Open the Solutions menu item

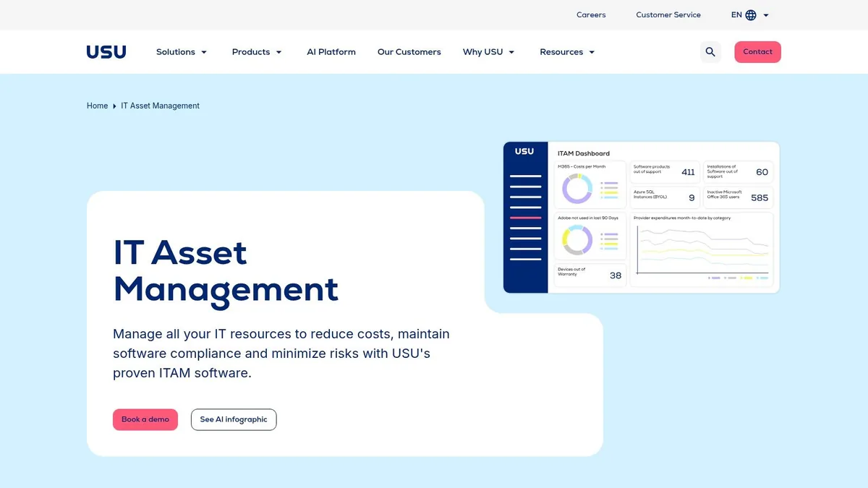[176, 52]
